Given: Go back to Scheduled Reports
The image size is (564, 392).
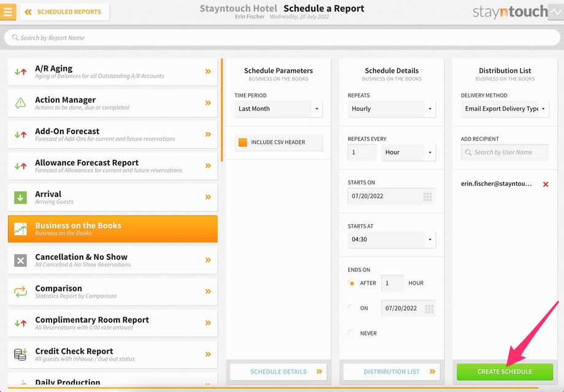Looking at the screenshot, I should click(x=65, y=12).
